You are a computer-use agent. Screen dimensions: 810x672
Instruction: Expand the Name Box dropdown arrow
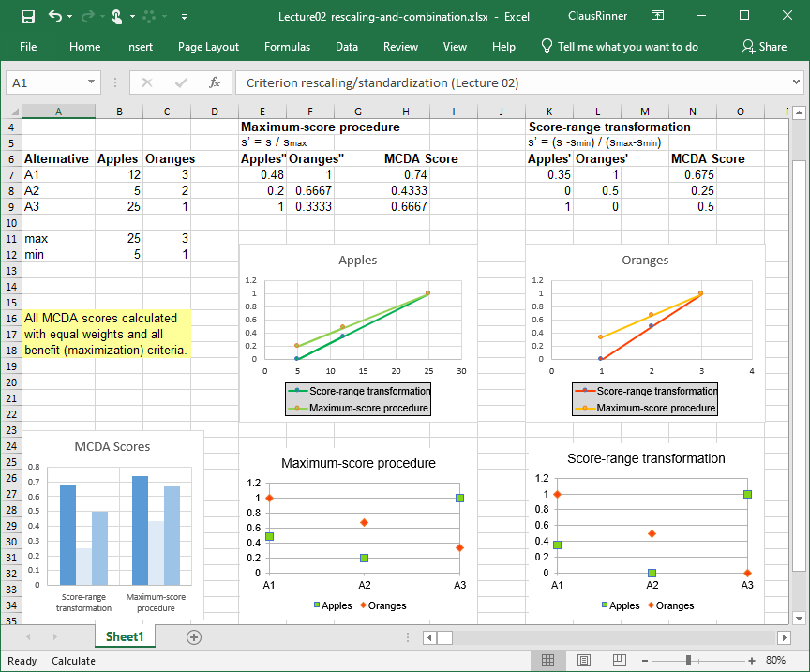(92, 82)
